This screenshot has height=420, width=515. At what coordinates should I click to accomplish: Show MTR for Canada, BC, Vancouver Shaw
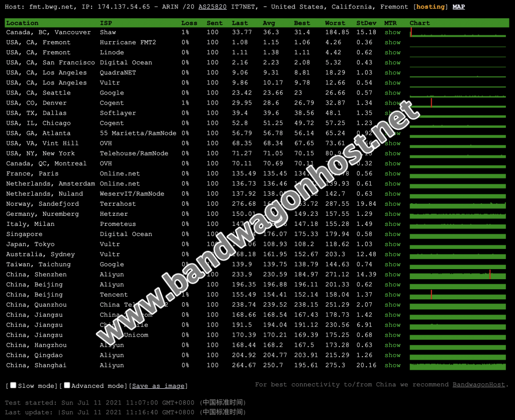[392, 32]
